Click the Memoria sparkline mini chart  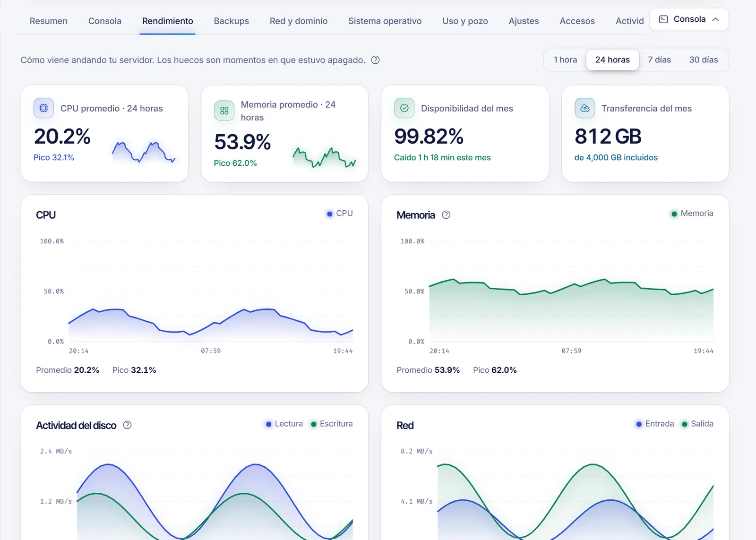(x=324, y=158)
